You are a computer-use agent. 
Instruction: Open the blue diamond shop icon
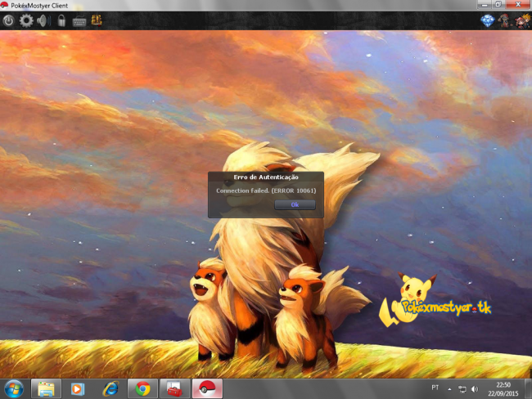pos(488,21)
